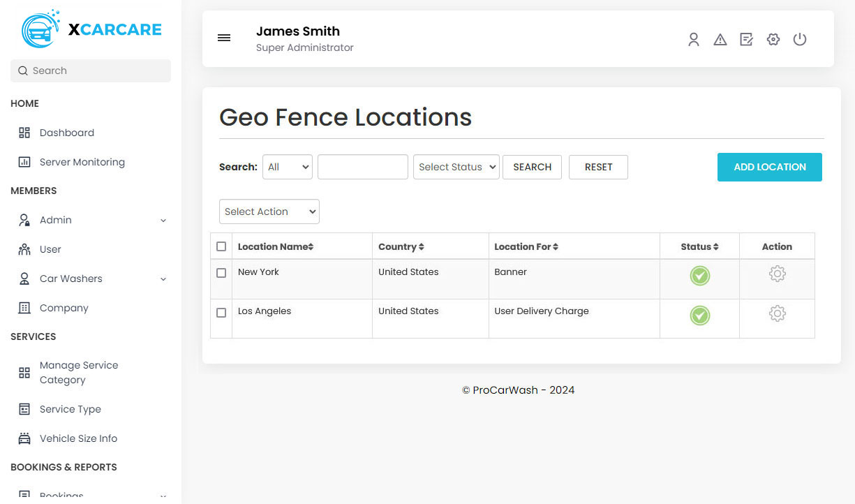Open the action gear for Los Angeles row
The height and width of the screenshot is (504, 855).
pos(777,313)
